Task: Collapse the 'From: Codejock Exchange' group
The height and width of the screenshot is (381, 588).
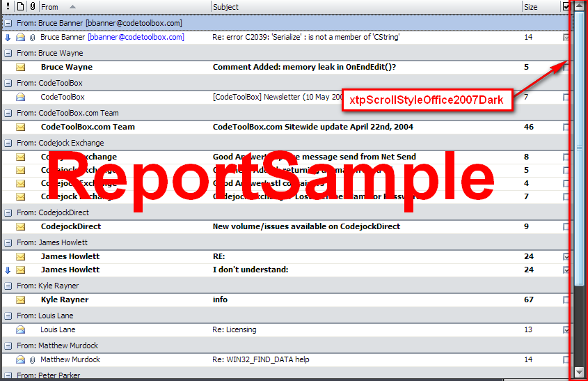Action: (8, 143)
